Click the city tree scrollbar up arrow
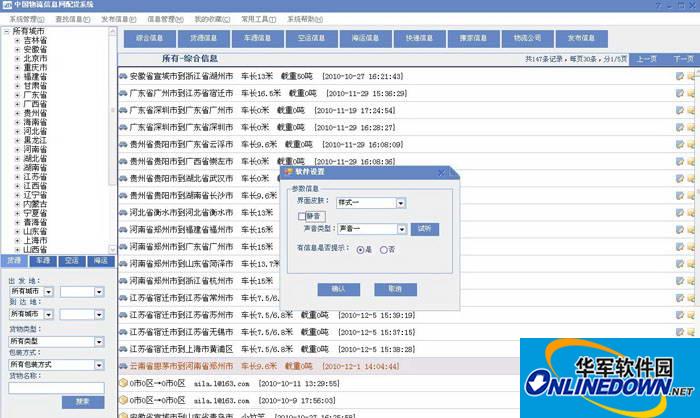This screenshot has height=418, width=700. pyautogui.click(x=112, y=31)
